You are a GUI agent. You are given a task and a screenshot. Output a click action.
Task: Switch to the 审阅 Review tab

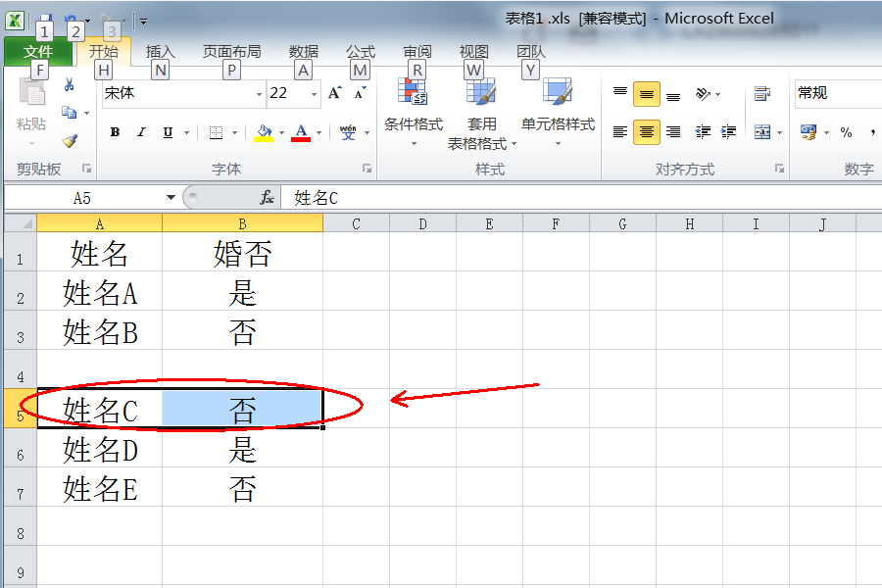[x=417, y=52]
